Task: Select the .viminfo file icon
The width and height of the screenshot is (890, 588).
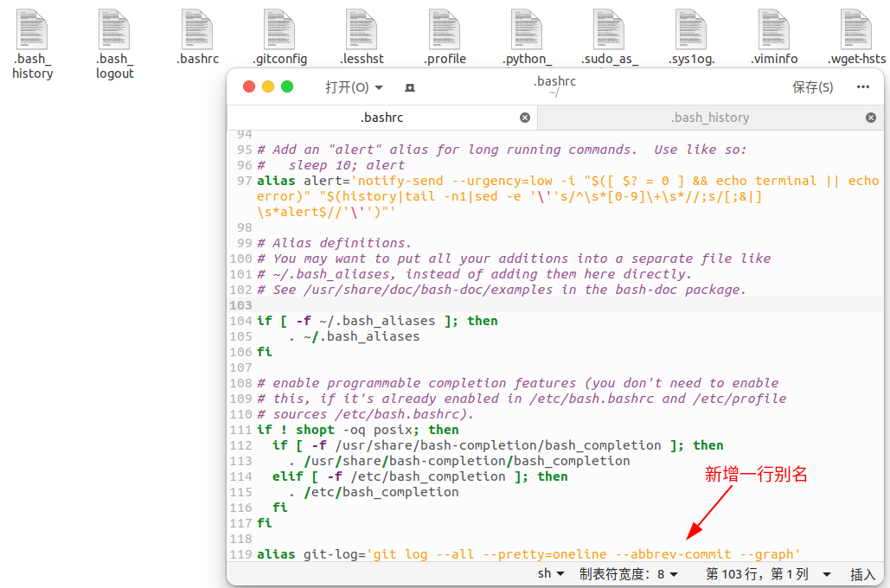Action: point(774,29)
